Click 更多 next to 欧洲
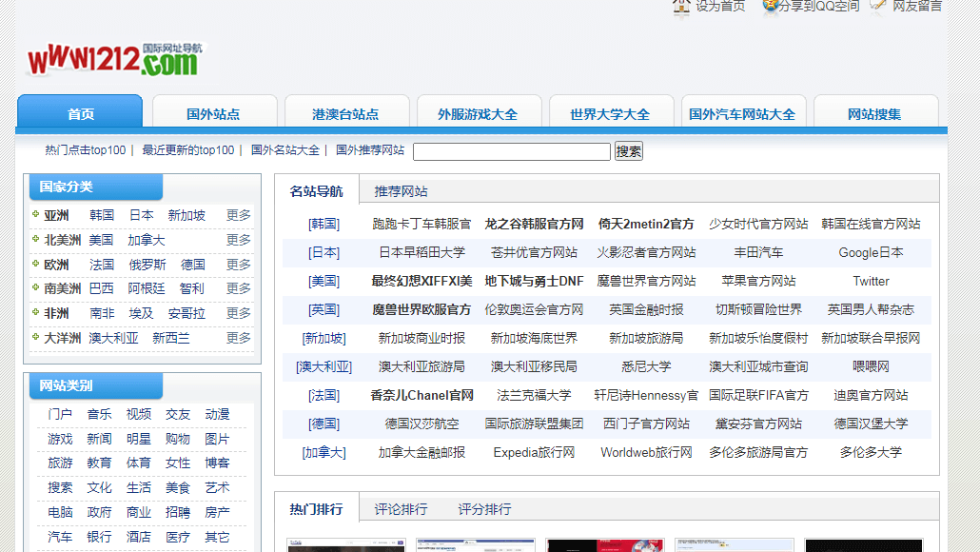980x552 pixels. point(238,264)
